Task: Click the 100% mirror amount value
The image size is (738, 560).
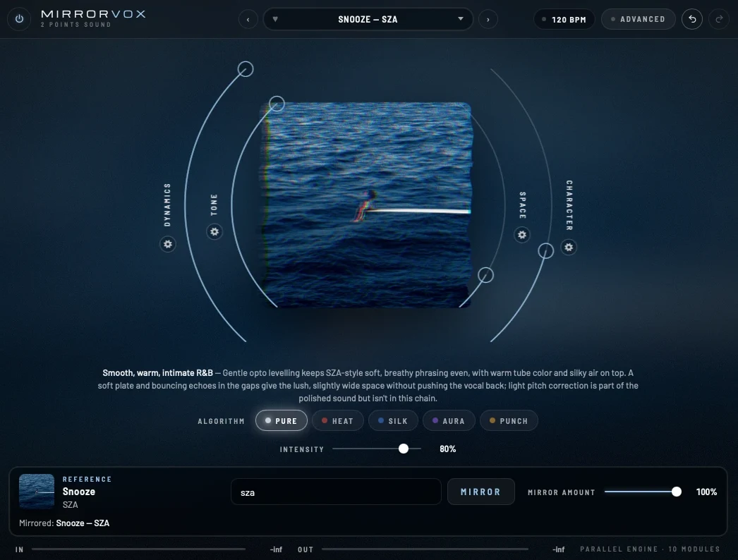Action: (x=706, y=492)
